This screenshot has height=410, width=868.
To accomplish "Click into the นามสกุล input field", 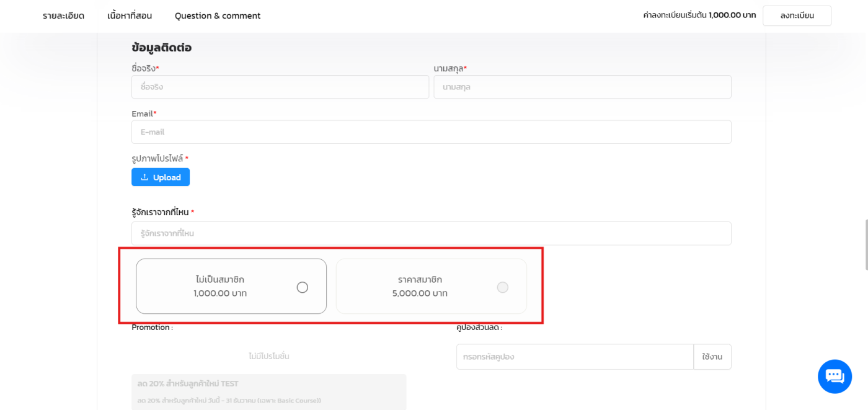I will click(582, 87).
